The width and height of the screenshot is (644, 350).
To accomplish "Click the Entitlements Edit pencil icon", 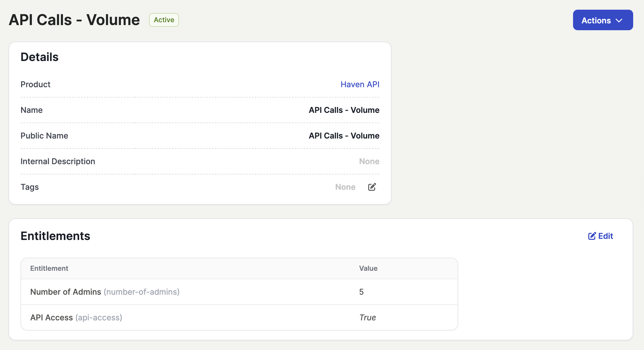I will coord(592,236).
